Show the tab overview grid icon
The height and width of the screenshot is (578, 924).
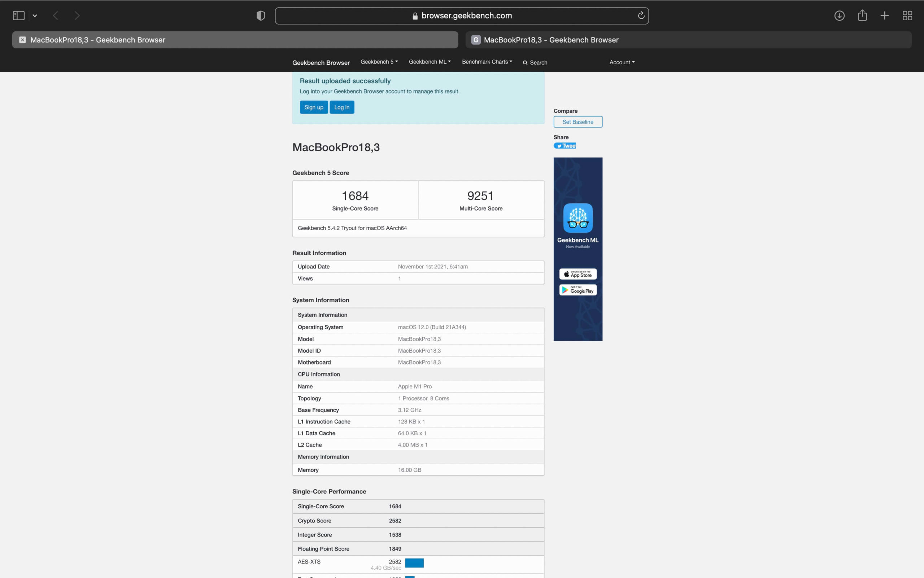tap(907, 16)
